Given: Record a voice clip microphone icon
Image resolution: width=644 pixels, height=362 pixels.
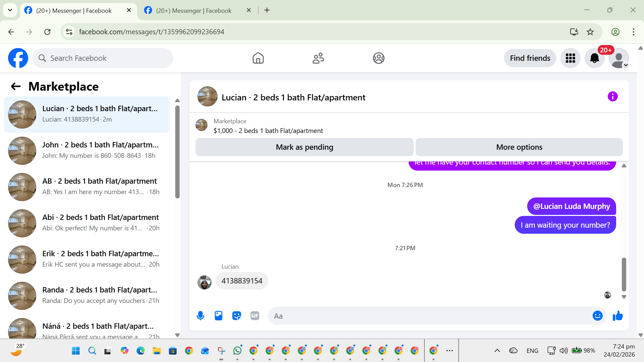Looking at the screenshot, I should coord(200,316).
